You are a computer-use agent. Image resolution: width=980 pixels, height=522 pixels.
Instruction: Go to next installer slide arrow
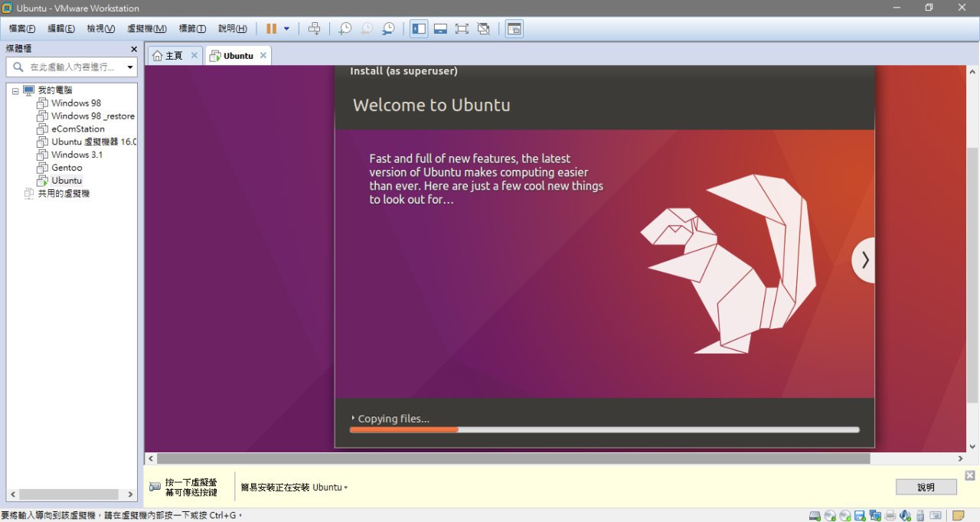[864, 260]
